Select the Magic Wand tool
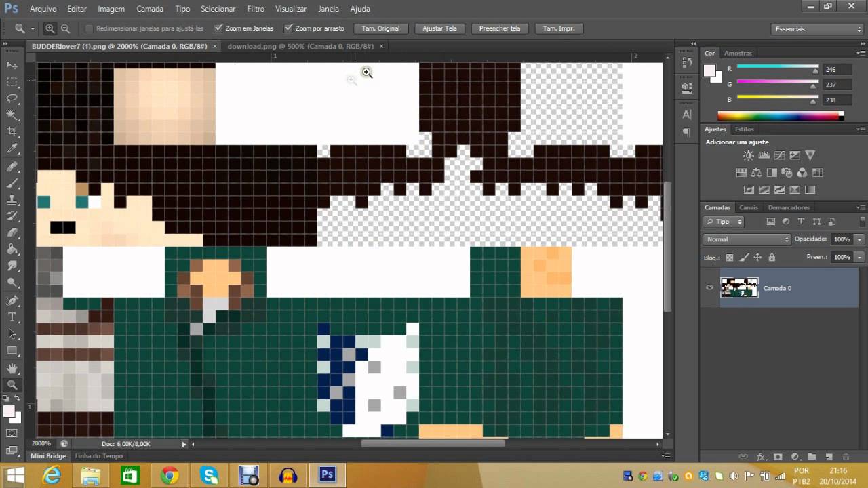The image size is (868, 488). 12,116
